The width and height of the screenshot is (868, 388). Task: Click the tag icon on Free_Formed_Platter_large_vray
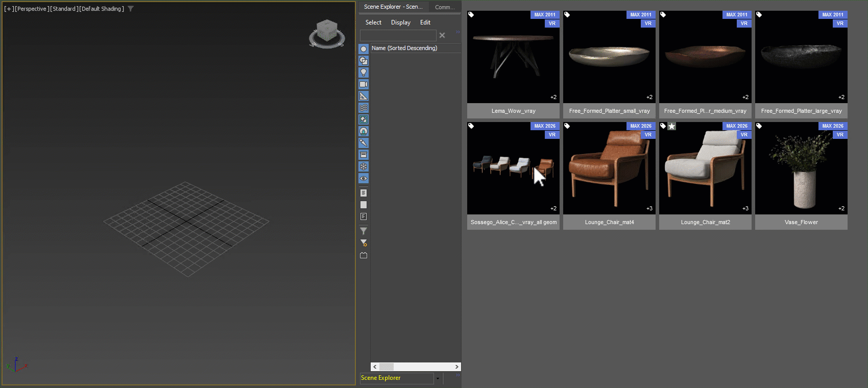(x=759, y=15)
